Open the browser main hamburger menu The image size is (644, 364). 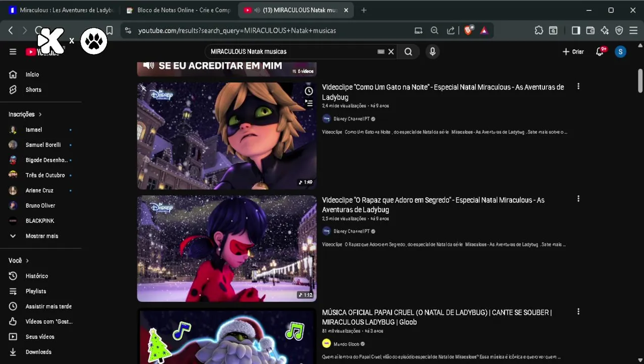point(633,30)
